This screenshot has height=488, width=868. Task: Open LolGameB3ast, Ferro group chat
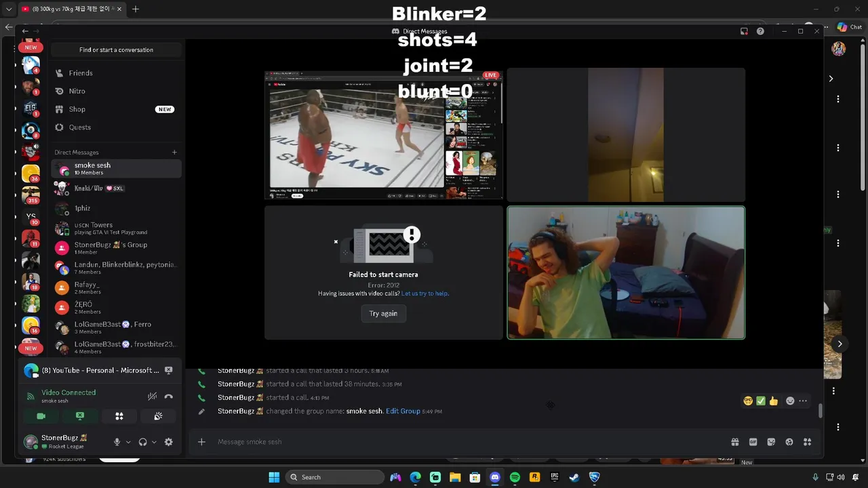pos(116,327)
